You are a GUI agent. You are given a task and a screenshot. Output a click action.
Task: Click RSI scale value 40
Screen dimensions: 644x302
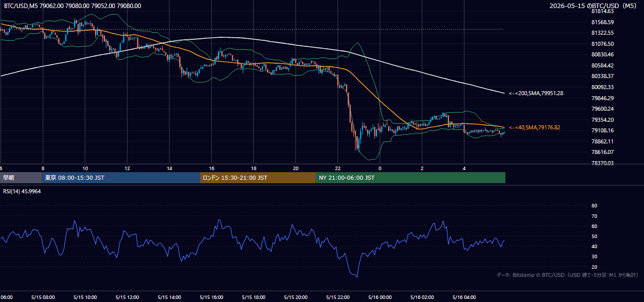point(594,246)
